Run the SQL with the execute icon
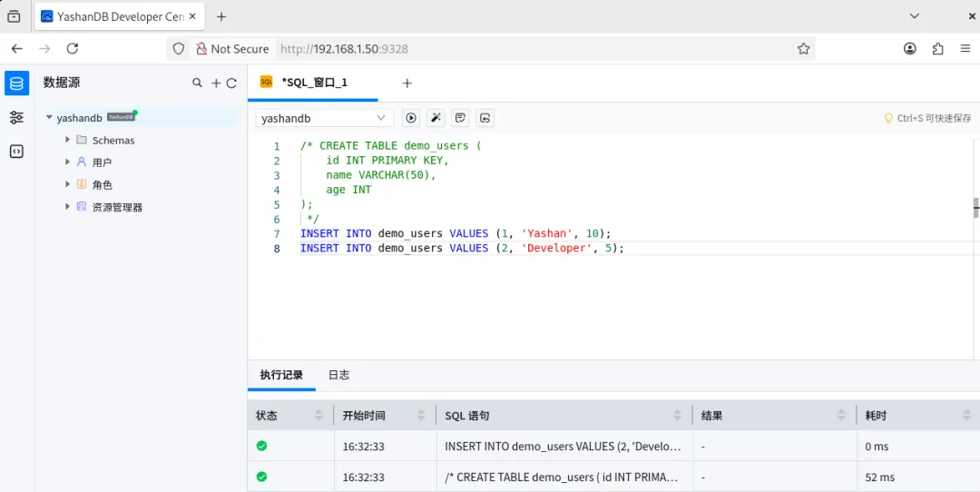 [411, 117]
